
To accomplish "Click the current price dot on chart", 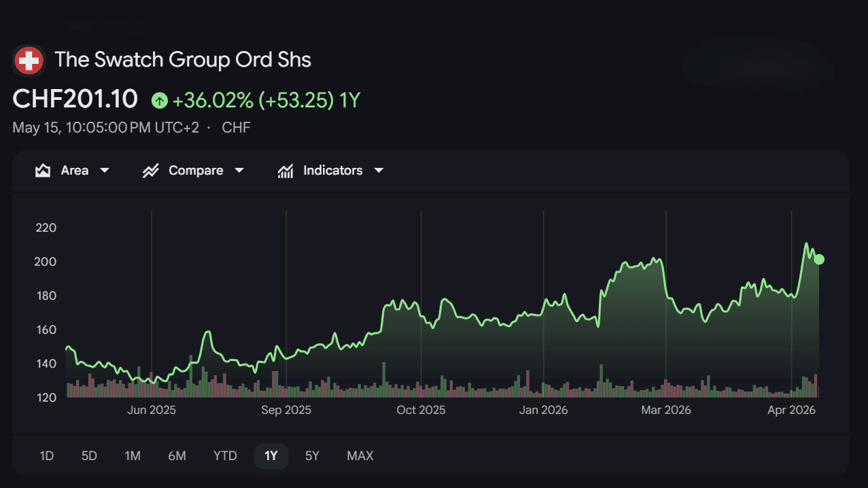I will 819,259.
